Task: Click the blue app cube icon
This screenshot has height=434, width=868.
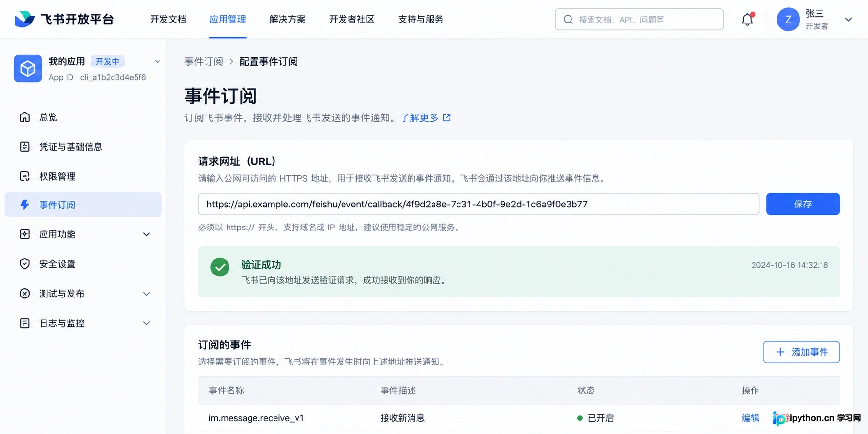Action: [28, 69]
